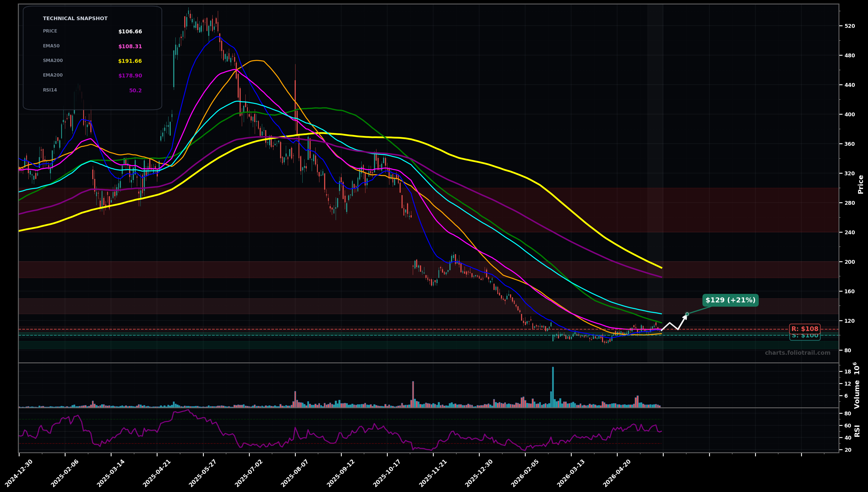Click the 160 price axis tick
The image size is (868, 492).
tap(850, 291)
